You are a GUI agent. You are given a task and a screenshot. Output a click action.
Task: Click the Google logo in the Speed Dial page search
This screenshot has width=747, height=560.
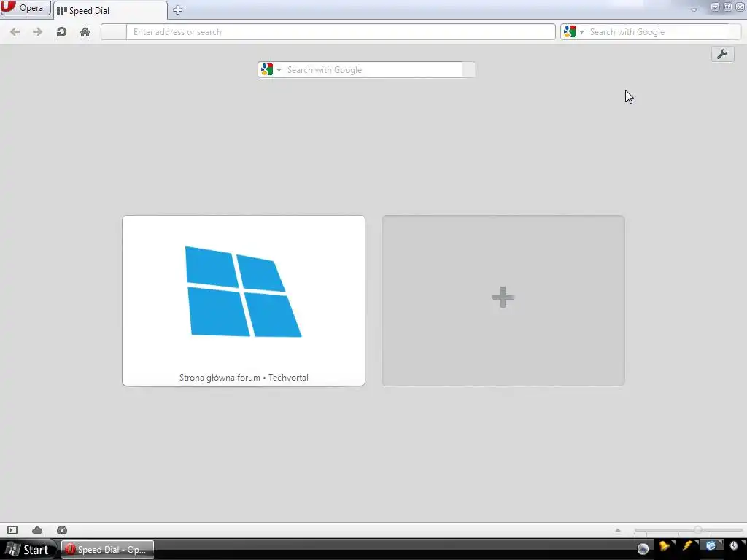pos(267,69)
